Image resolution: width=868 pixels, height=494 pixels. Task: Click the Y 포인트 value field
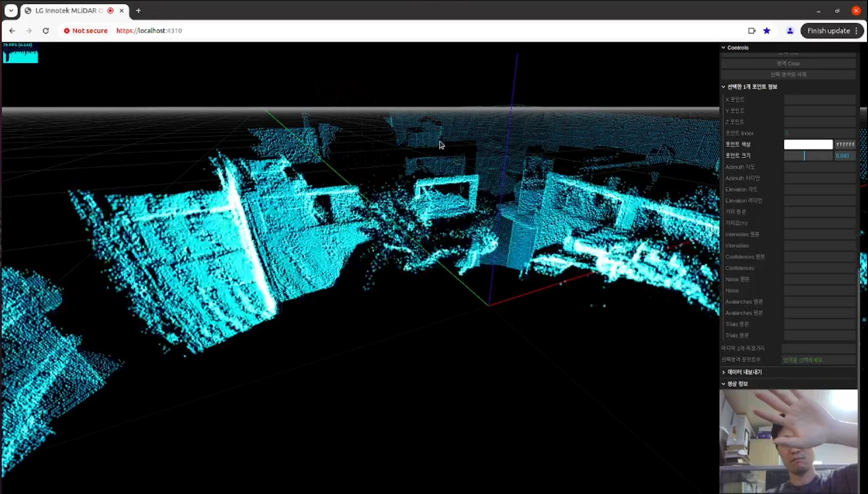pyautogui.click(x=820, y=111)
